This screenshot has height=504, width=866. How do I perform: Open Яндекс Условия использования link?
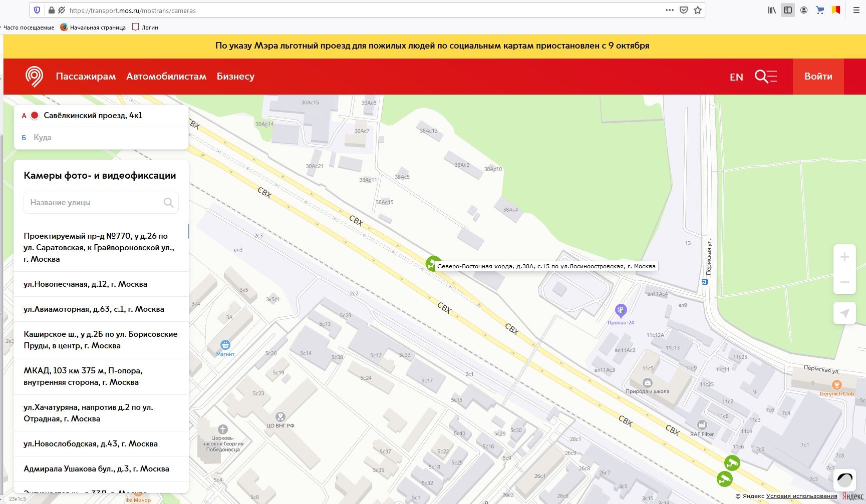(x=801, y=496)
